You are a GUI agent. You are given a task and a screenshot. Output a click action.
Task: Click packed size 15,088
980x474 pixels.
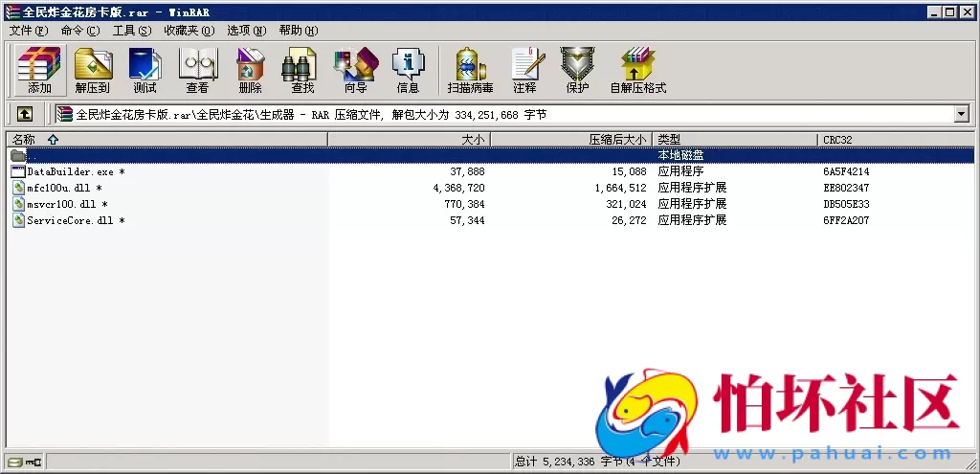pos(630,171)
